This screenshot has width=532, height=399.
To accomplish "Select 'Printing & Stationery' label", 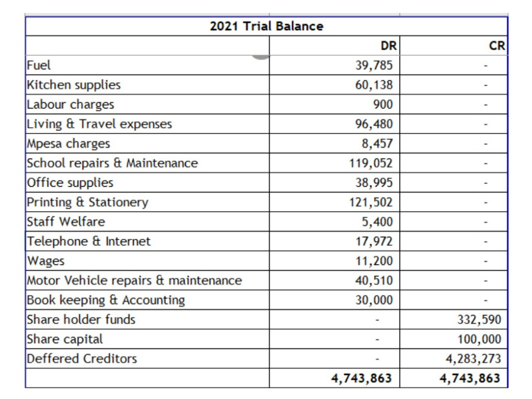I will click(x=88, y=203).
